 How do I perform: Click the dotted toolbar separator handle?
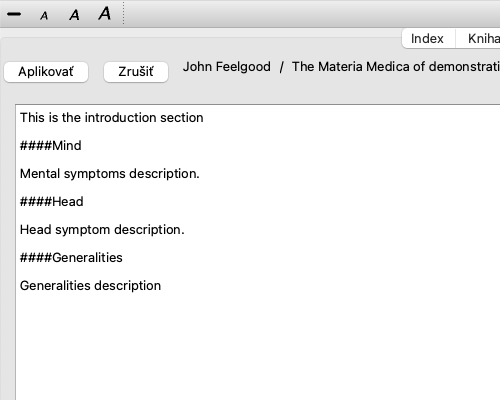[123, 13]
